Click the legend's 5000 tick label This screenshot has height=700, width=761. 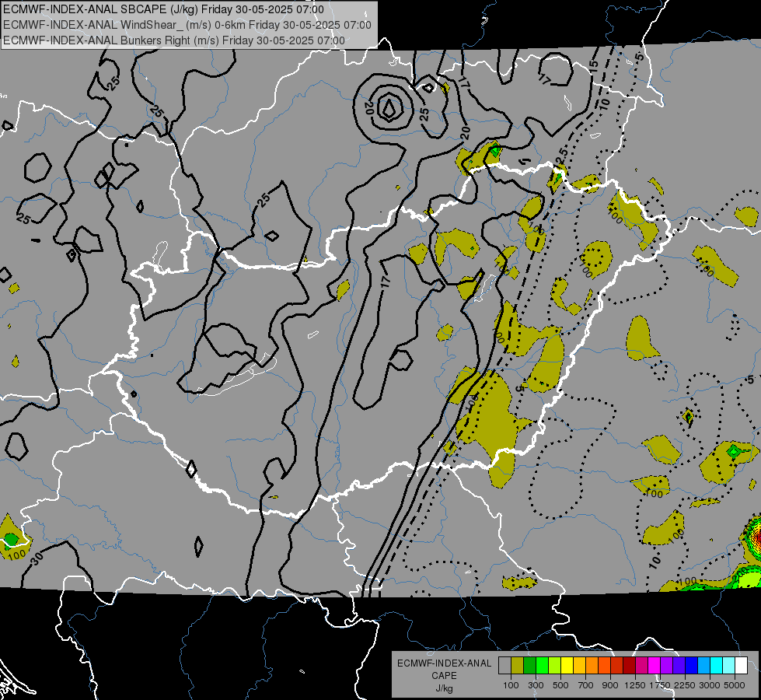[735, 685]
